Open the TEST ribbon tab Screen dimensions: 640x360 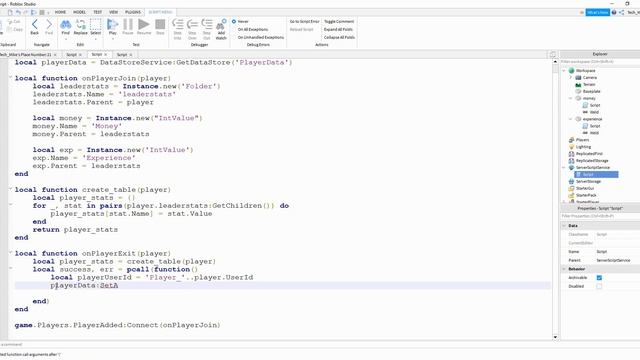[x=98, y=12]
